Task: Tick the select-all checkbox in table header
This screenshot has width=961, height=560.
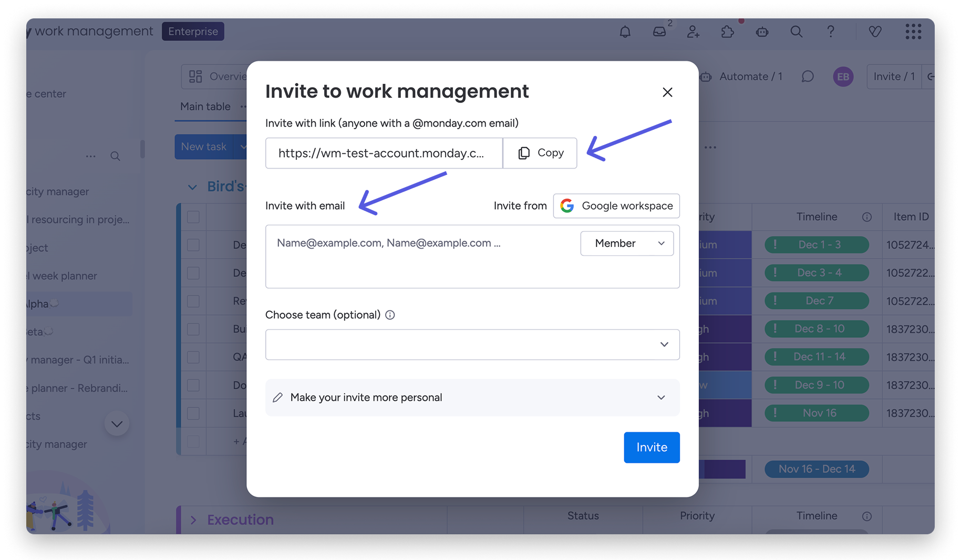Action: pos(193,217)
